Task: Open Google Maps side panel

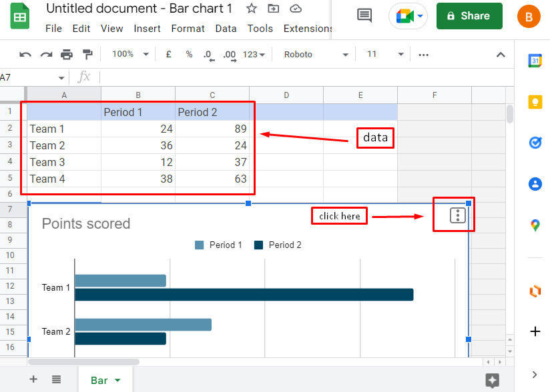Action: [x=535, y=225]
